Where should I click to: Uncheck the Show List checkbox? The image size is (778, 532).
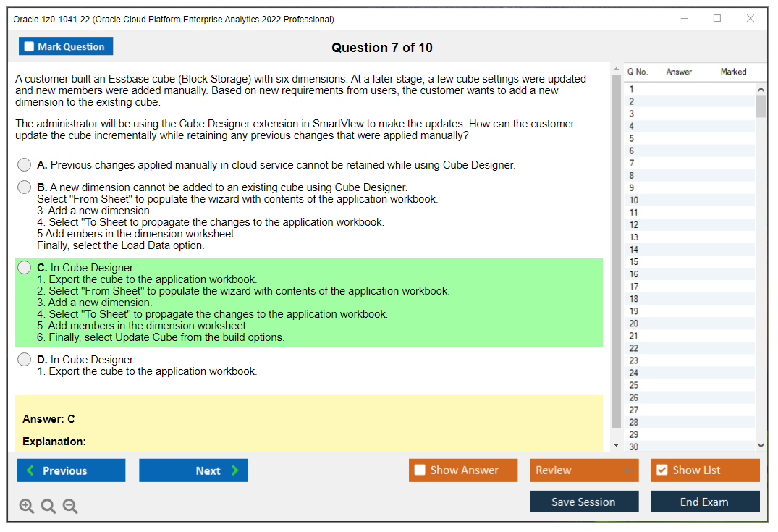click(x=661, y=470)
